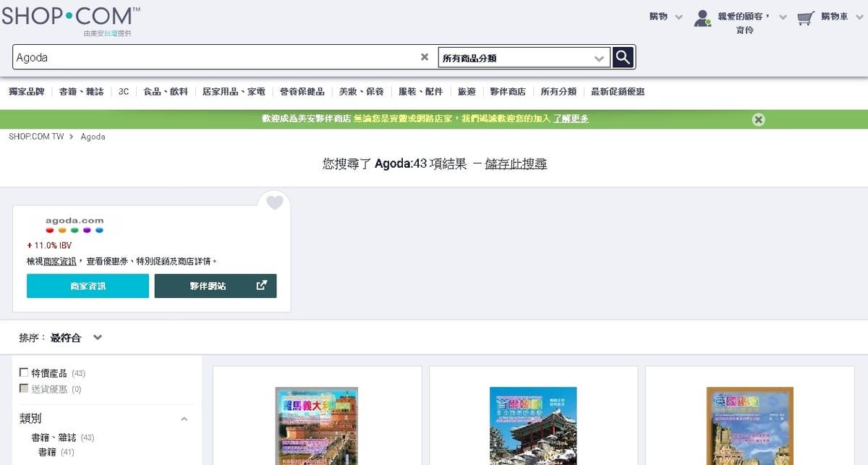Open the 3C menu
The image size is (868, 465).
124,92
